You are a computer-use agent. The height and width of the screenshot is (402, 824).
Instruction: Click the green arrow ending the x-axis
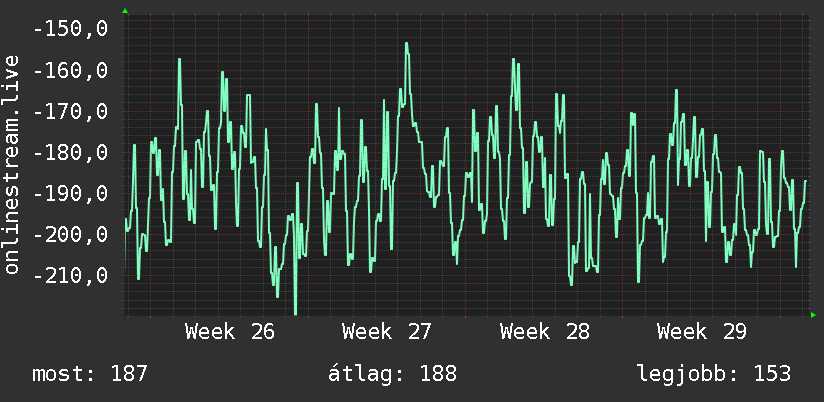click(x=813, y=315)
